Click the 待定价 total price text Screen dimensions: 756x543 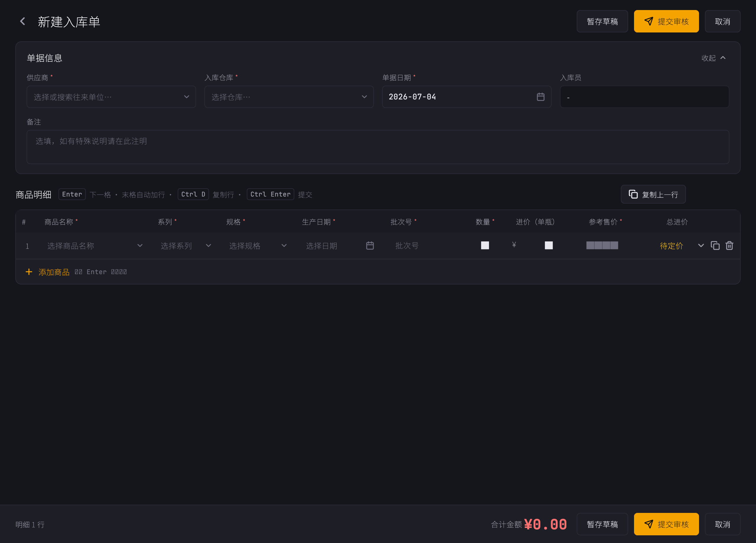tap(671, 246)
